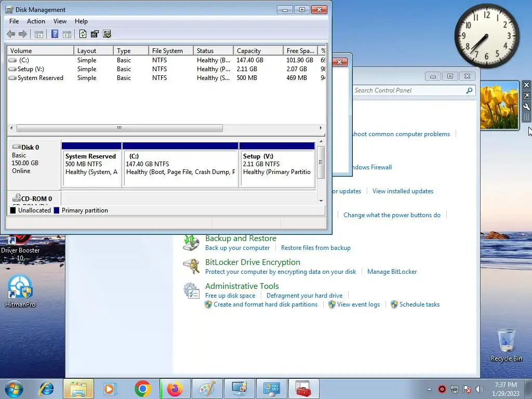Click Manage BitLocker link
The width and height of the screenshot is (532, 399).
pyautogui.click(x=392, y=271)
